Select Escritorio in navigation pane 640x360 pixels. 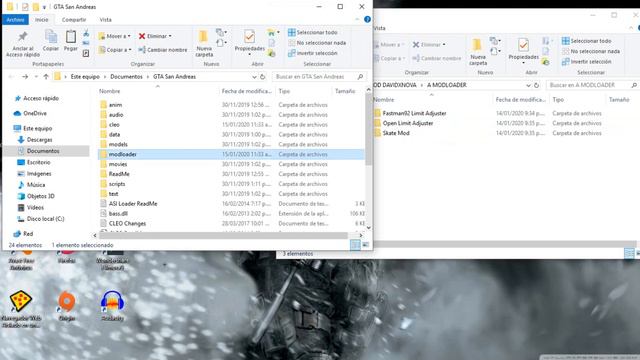tap(38, 162)
